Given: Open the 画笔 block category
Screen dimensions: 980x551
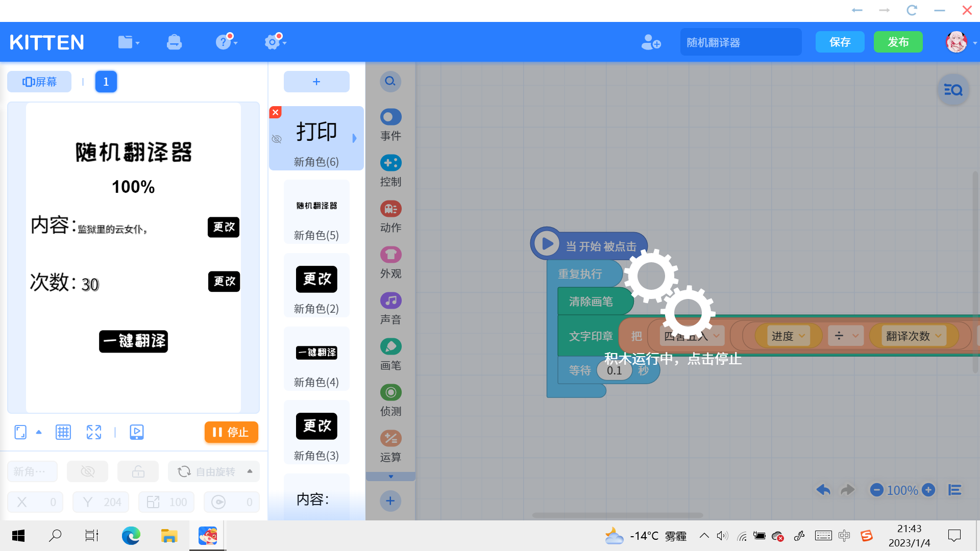Looking at the screenshot, I should coord(390,355).
